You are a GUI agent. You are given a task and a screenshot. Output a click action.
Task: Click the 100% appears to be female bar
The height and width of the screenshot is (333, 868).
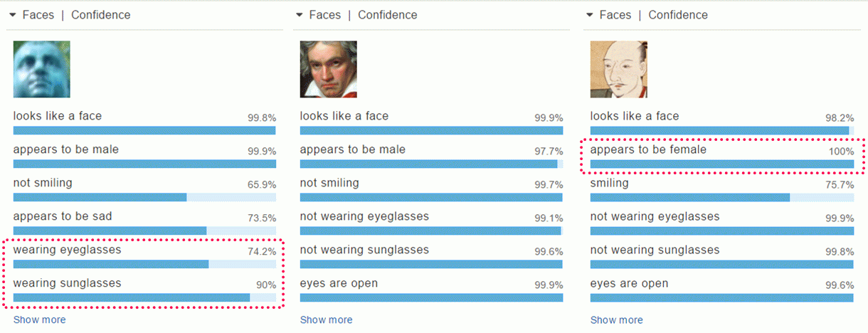(722, 164)
